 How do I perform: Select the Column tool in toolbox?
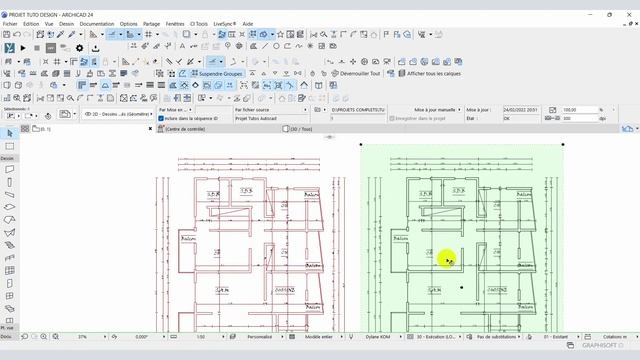pos(10,182)
